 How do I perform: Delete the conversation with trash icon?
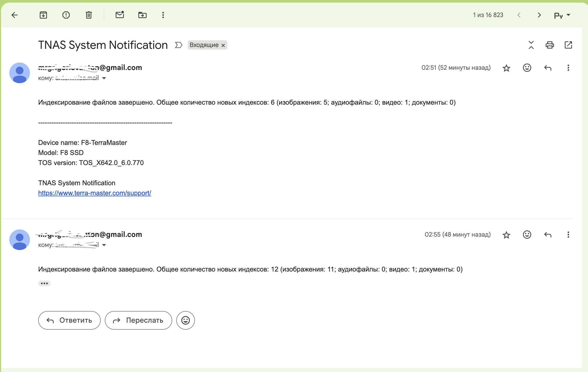pyautogui.click(x=89, y=15)
